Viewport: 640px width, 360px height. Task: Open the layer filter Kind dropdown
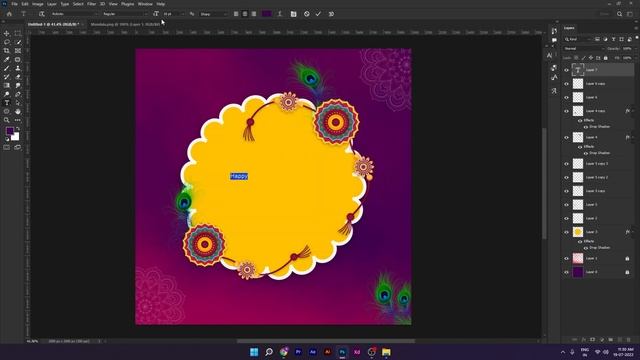578,39
